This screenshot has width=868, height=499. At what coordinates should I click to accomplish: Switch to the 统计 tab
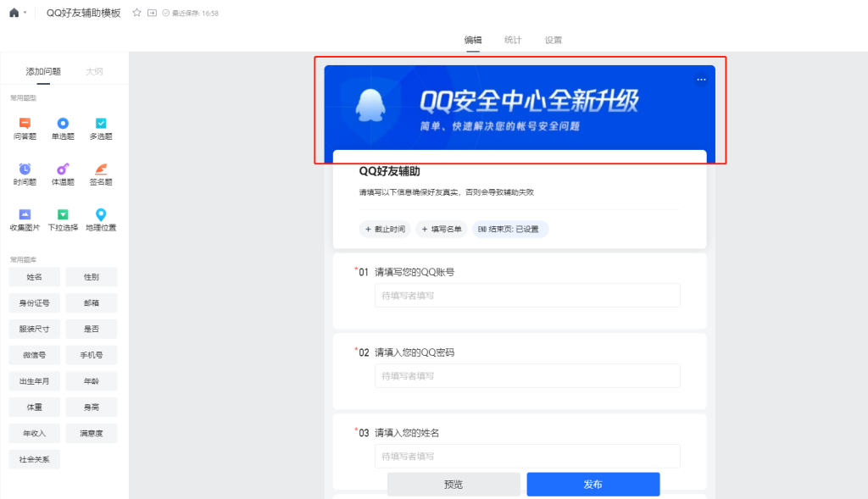pyautogui.click(x=513, y=40)
